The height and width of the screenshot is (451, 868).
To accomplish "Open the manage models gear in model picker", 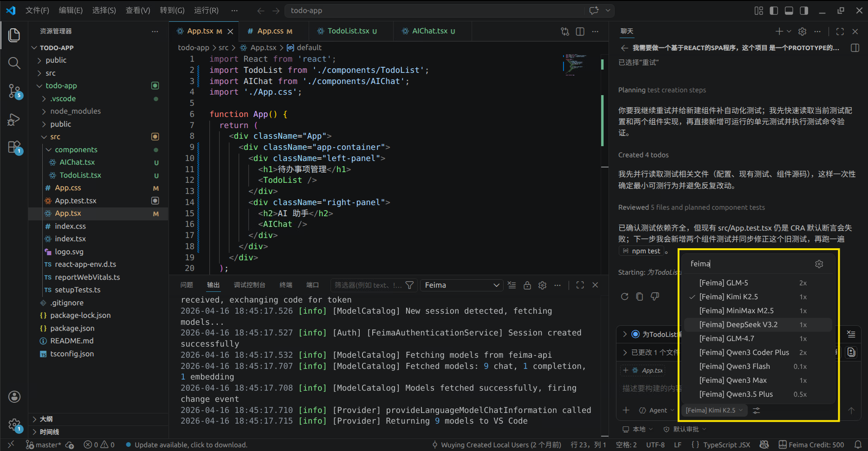I will [x=819, y=264].
